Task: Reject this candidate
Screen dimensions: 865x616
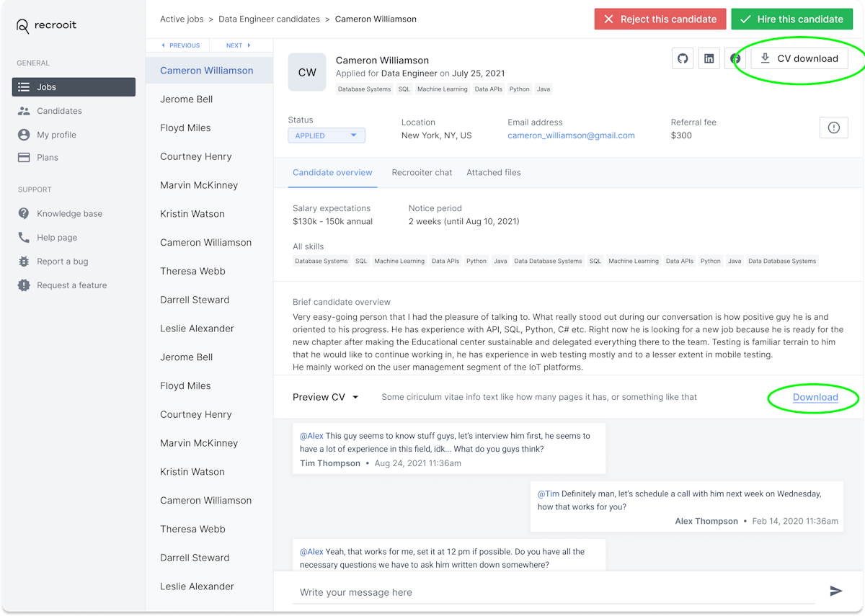Action: click(x=660, y=19)
